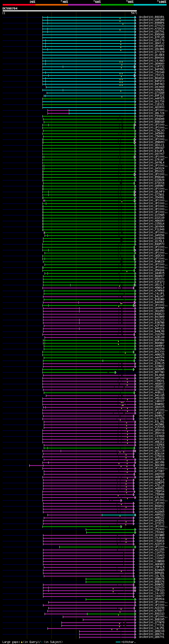Click the UniRef100_C5MGV1 label
Image resolution: width=169 pixels, height=644 pixels.
(152, 381)
